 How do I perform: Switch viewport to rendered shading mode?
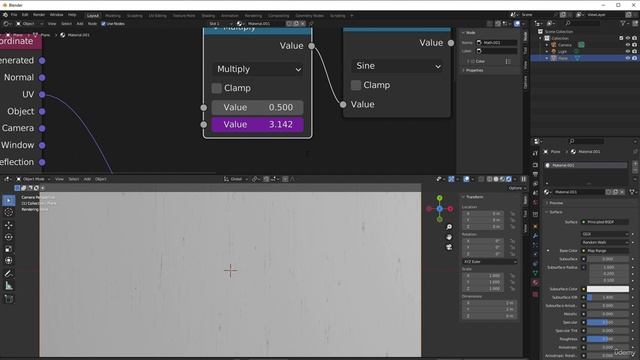click(x=509, y=179)
